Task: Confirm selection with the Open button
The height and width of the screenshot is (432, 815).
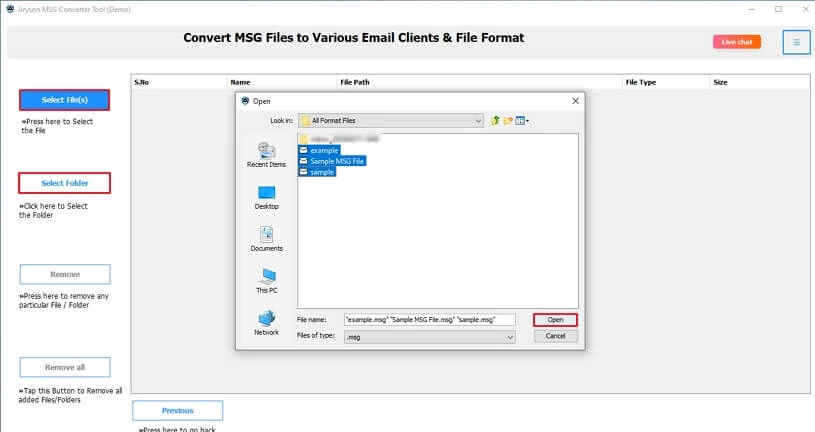Action: [x=555, y=320]
